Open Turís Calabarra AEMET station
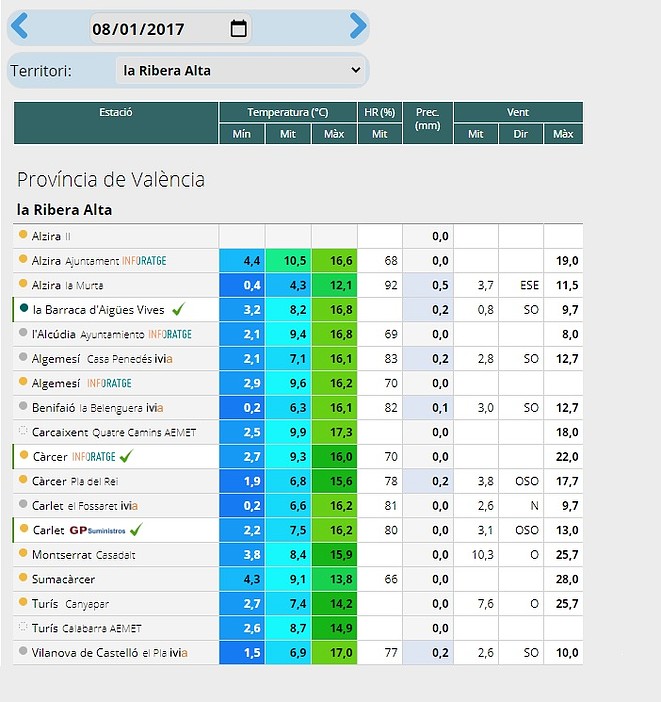This screenshot has height=702, width=661. click(x=86, y=628)
